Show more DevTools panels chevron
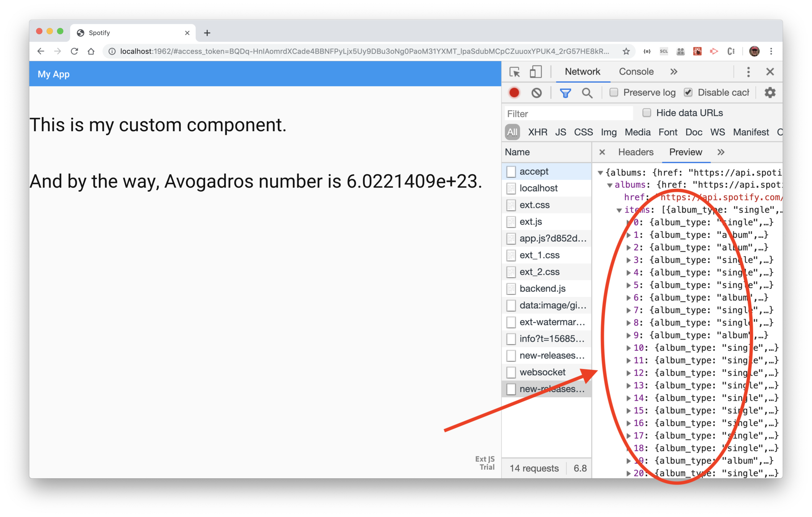 [674, 72]
